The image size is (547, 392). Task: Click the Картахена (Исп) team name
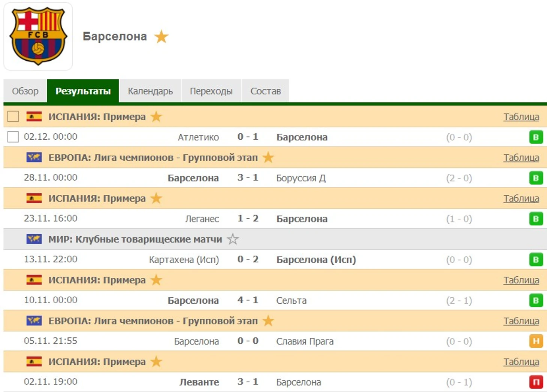point(184,259)
